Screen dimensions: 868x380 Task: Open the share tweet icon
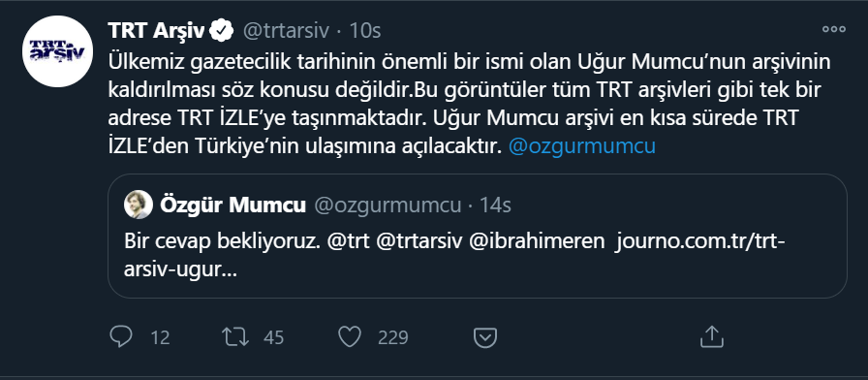(712, 336)
